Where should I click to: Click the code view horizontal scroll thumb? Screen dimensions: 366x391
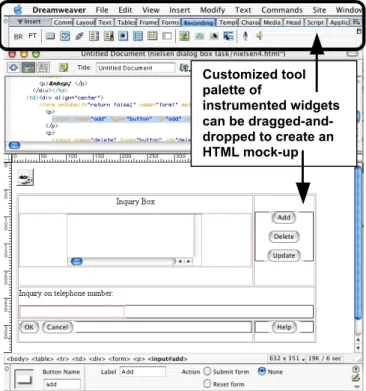coord(14,145)
